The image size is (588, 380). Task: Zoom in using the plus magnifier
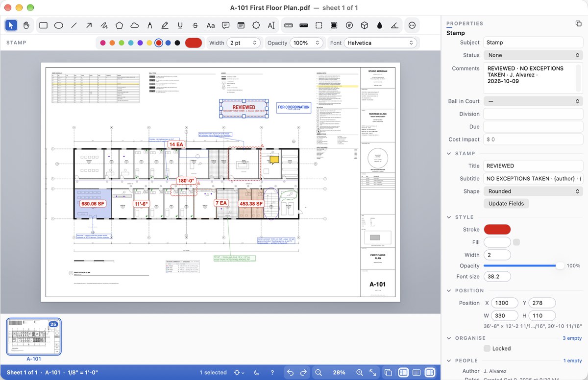coord(360,373)
